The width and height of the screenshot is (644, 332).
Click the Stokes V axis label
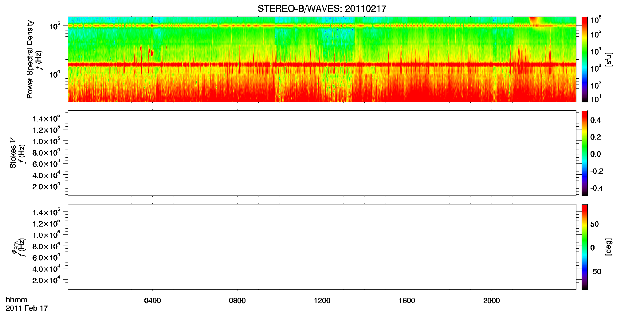pyautogui.click(x=13, y=153)
